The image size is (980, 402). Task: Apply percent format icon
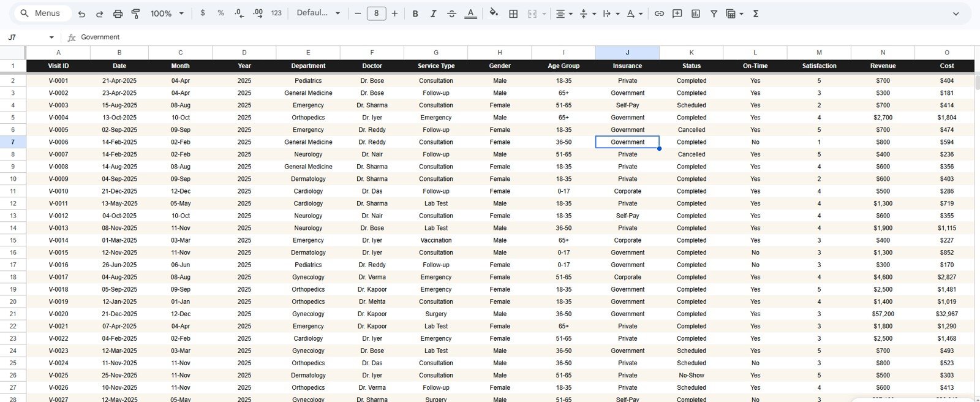click(221, 13)
